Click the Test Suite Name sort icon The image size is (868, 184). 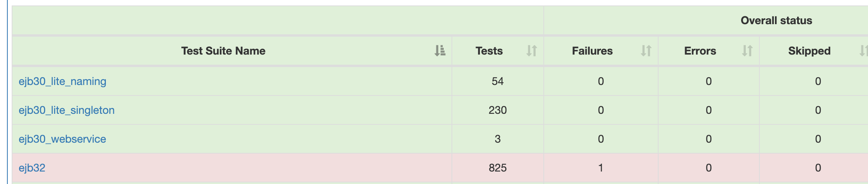[440, 51]
